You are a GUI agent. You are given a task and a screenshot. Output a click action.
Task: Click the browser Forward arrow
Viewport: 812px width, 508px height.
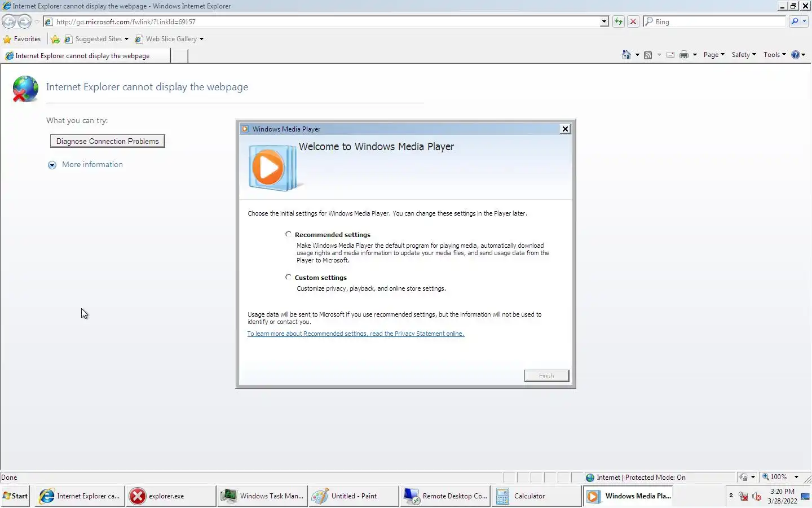(24, 22)
